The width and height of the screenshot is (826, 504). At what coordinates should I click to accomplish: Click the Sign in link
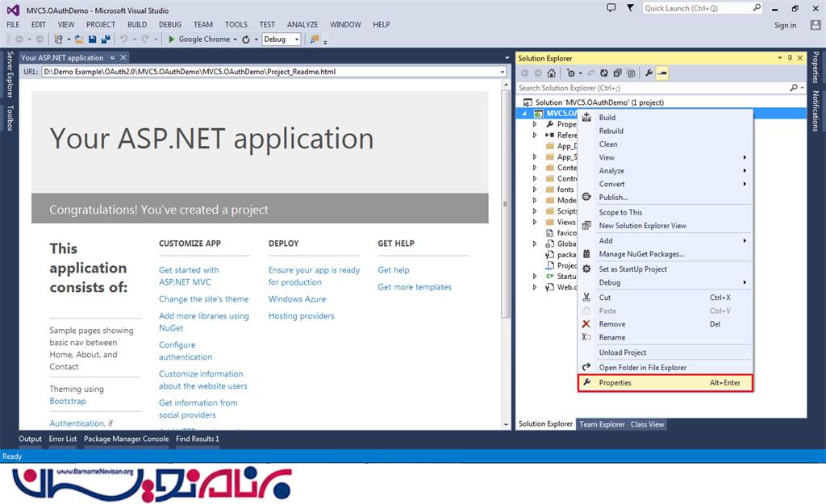coord(785,25)
